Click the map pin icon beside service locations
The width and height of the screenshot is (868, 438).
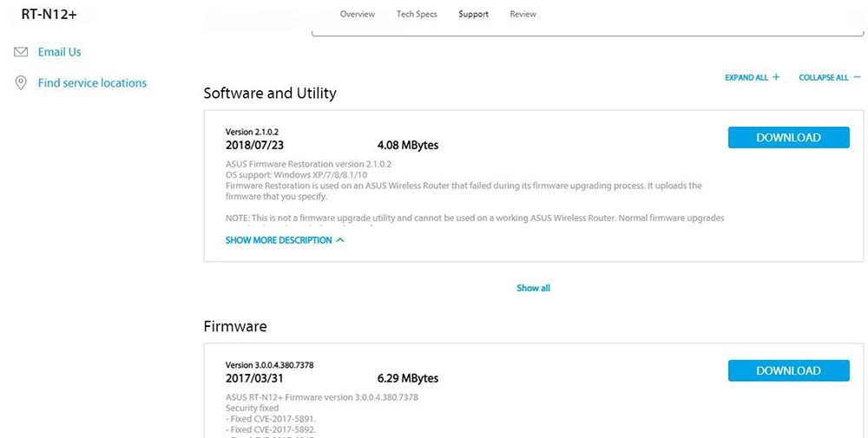tap(21, 83)
